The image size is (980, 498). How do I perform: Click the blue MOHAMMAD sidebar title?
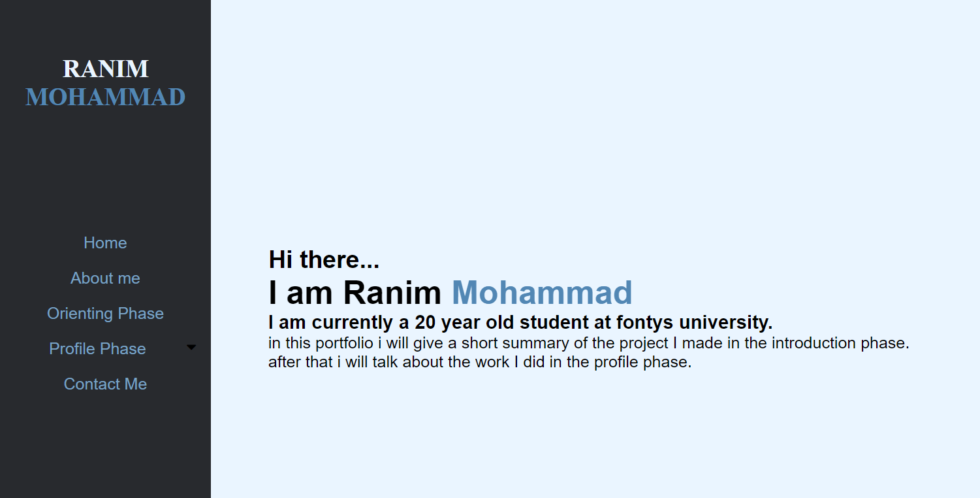point(105,97)
